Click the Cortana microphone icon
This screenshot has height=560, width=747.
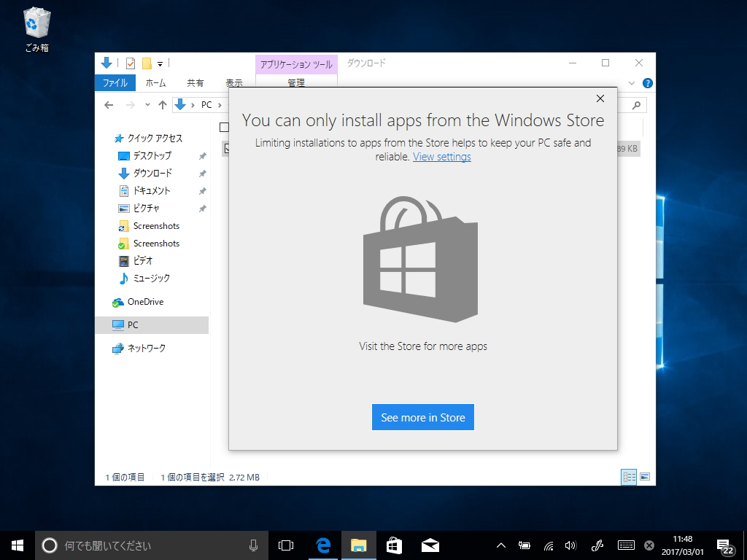click(253, 545)
